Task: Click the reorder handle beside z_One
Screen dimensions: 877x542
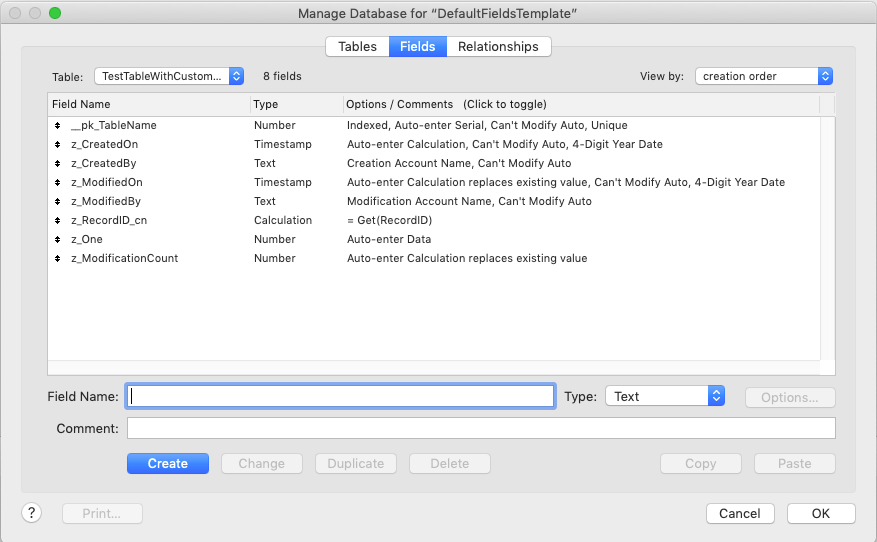Action: click(x=58, y=240)
